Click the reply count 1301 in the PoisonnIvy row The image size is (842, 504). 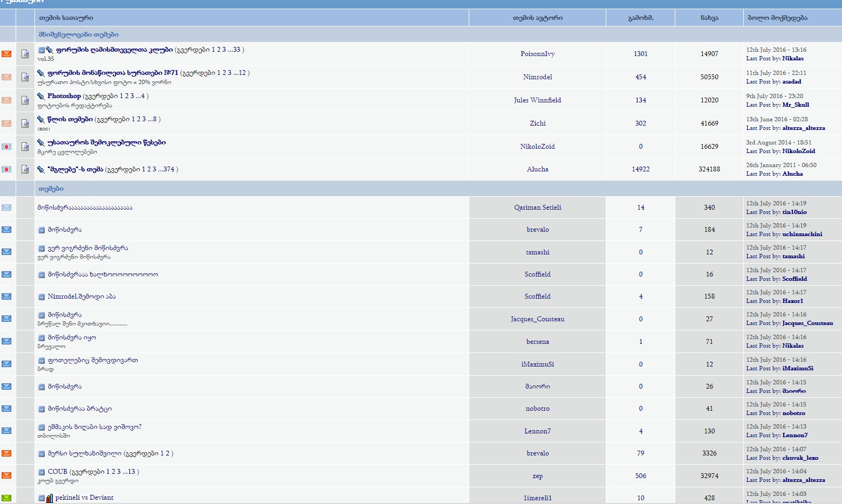pyautogui.click(x=641, y=54)
